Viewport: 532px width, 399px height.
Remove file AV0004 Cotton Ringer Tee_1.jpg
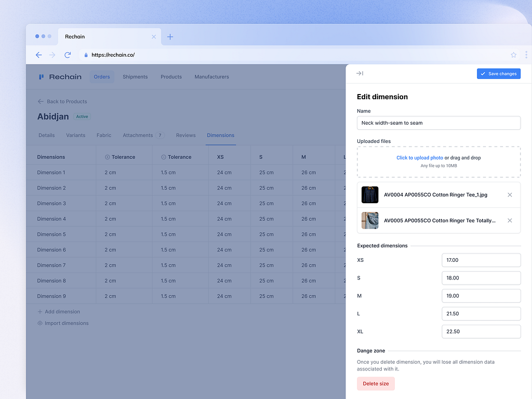click(510, 194)
